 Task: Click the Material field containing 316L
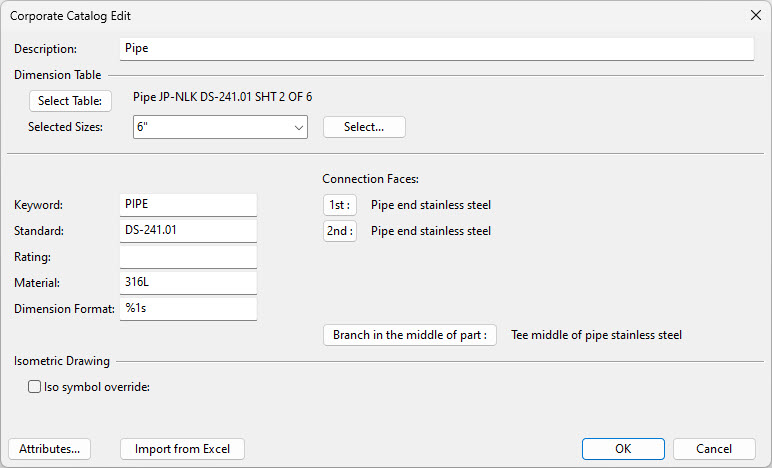[x=188, y=283]
